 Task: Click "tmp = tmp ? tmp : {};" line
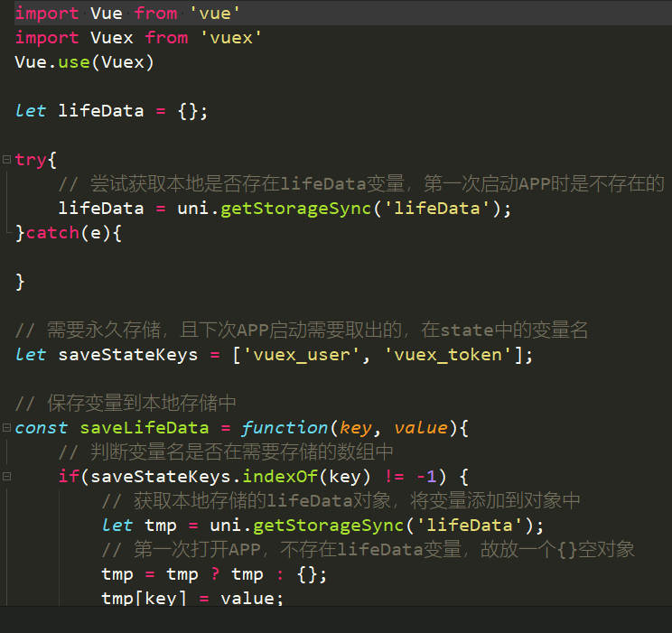214,574
